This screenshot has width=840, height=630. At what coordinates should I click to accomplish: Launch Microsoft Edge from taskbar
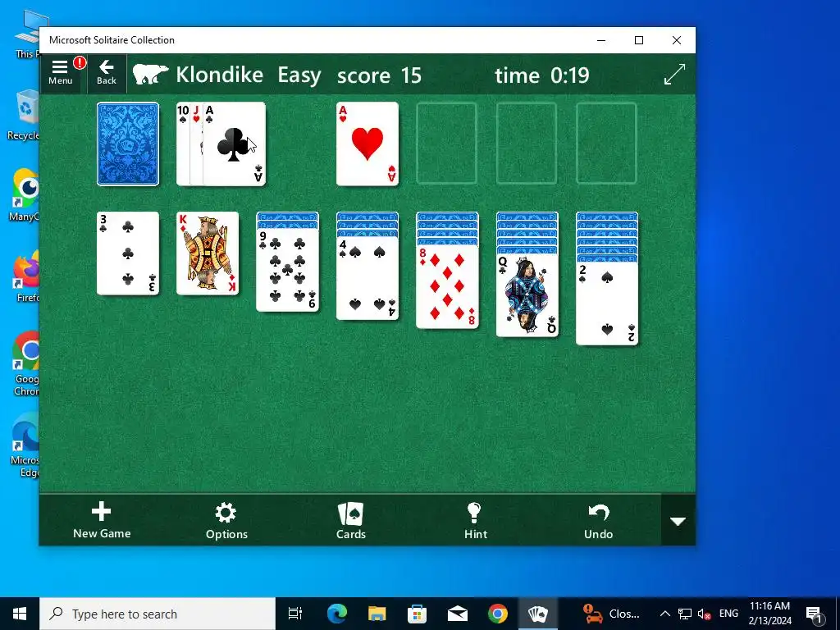click(x=337, y=614)
